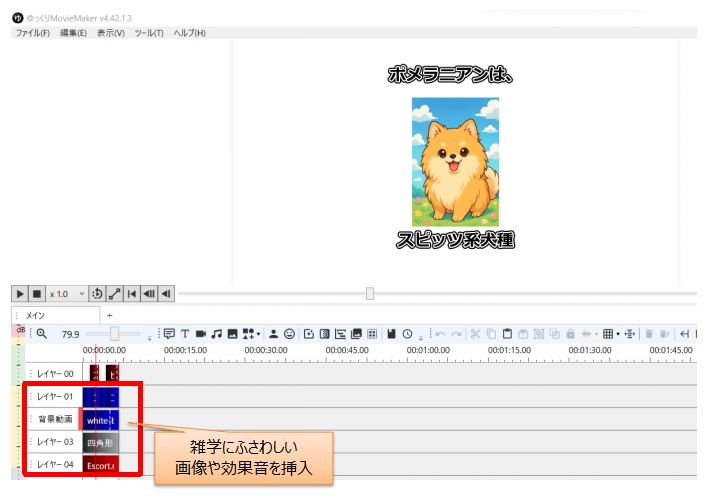The height and width of the screenshot is (496, 711).
Task: Delete the item with the trash icon
Action: 649,334
